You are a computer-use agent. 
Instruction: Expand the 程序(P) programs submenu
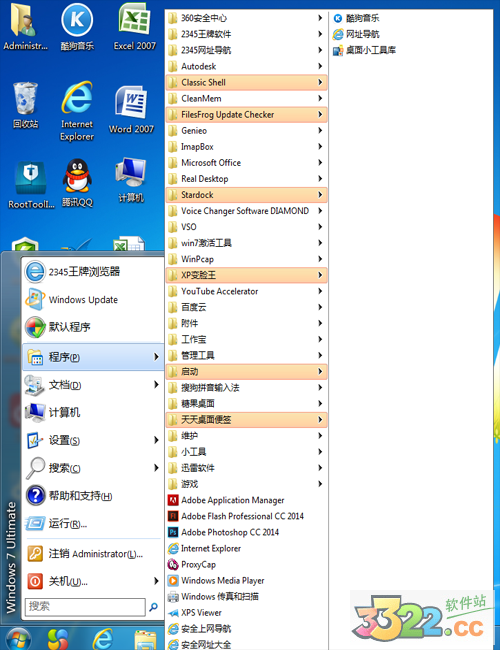(93, 357)
